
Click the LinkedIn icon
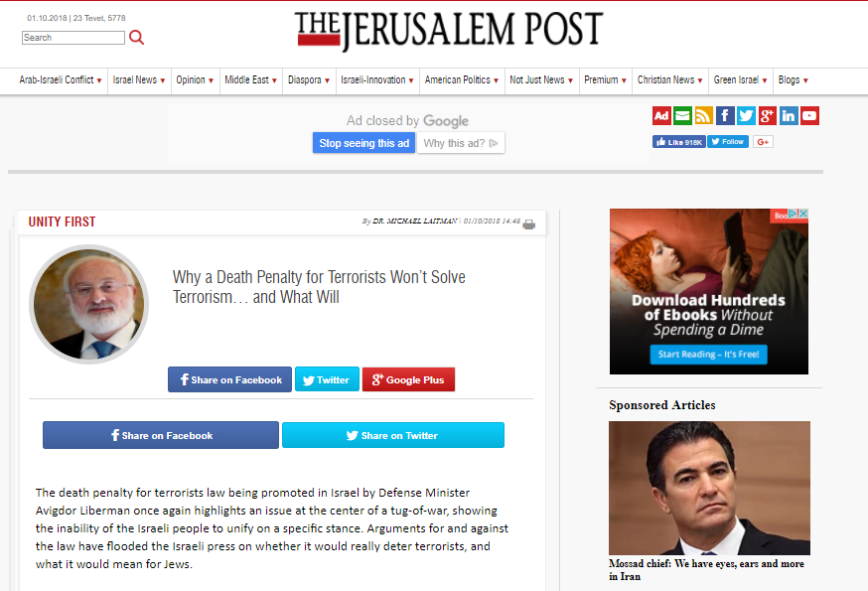[x=789, y=116]
